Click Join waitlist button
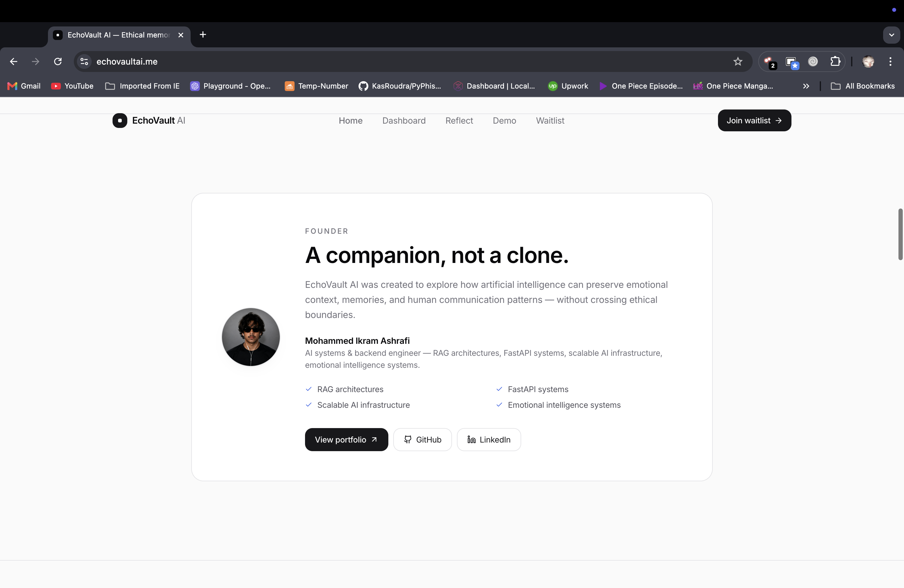904x588 pixels. point(754,121)
